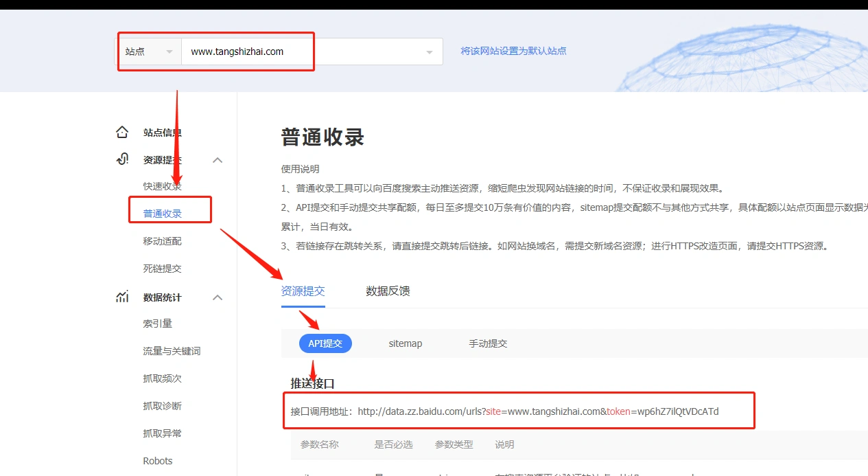Open Robots in the sidebar
This screenshot has height=476, width=868.
158,461
